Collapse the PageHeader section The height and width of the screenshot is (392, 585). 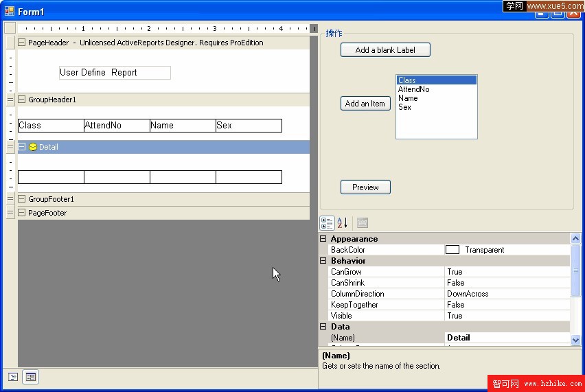(22, 43)
